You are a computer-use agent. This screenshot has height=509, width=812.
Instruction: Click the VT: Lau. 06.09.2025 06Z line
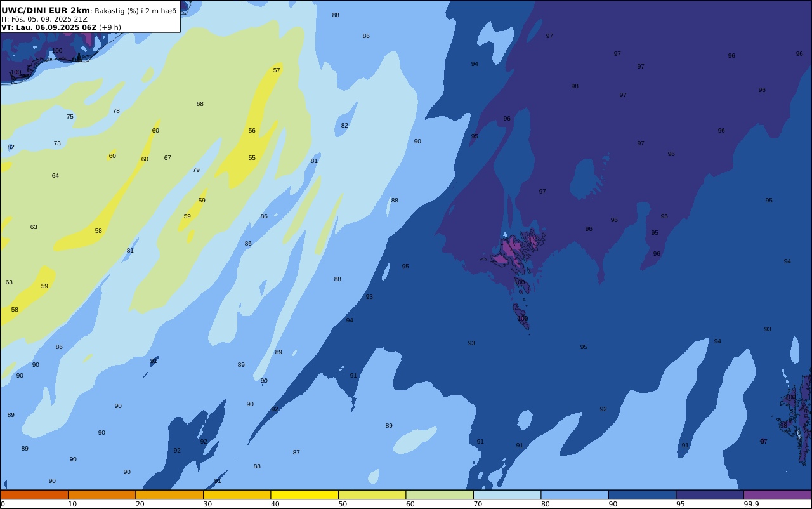coord(61,27)
